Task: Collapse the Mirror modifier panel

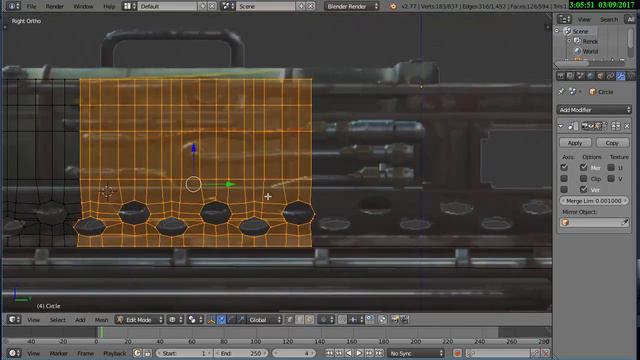Action: 561,126
